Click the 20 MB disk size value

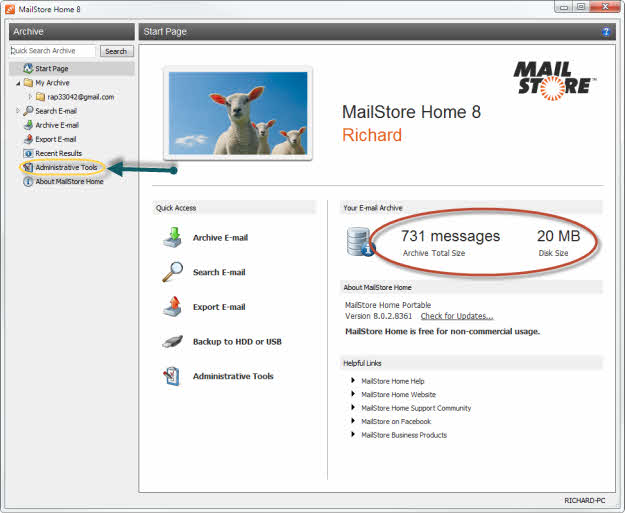click(558, 236)
